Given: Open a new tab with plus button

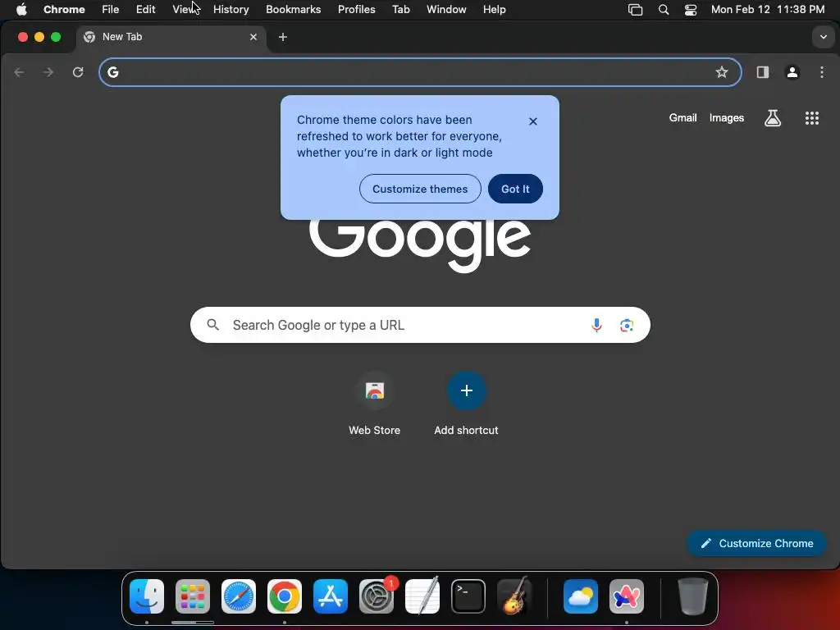Looking at the screenshot, I should 283,37.
